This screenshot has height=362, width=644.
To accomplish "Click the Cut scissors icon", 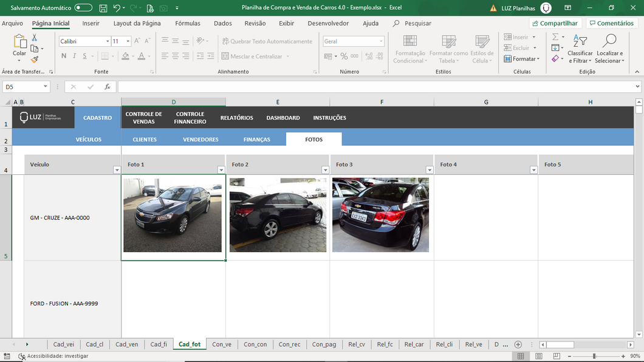I will pos(35,38).
